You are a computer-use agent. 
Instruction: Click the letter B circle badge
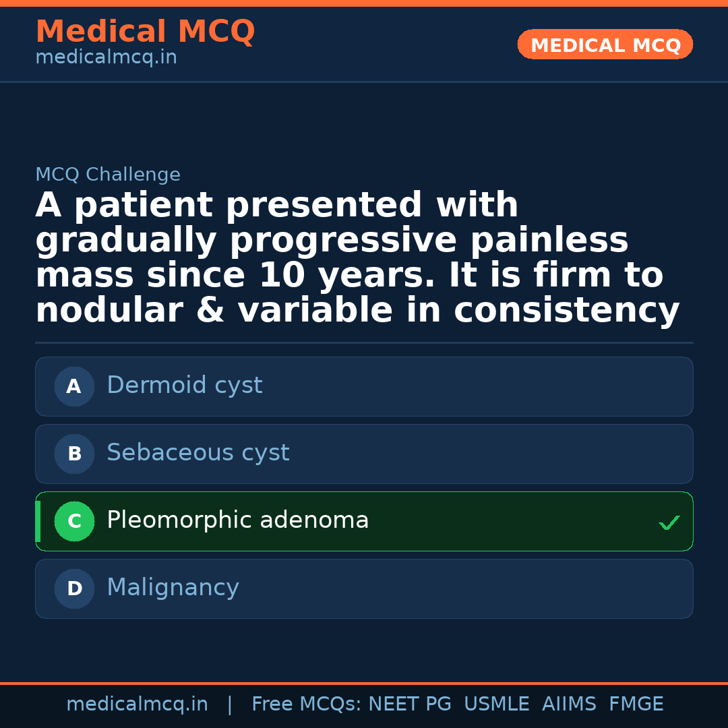pos(74,454)
